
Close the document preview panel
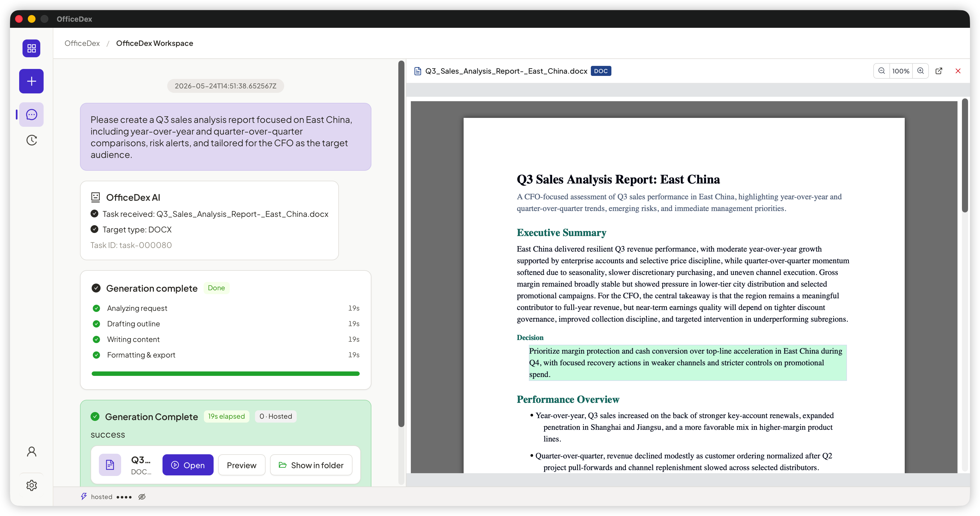pyautogui.click(x=958, y=71)
